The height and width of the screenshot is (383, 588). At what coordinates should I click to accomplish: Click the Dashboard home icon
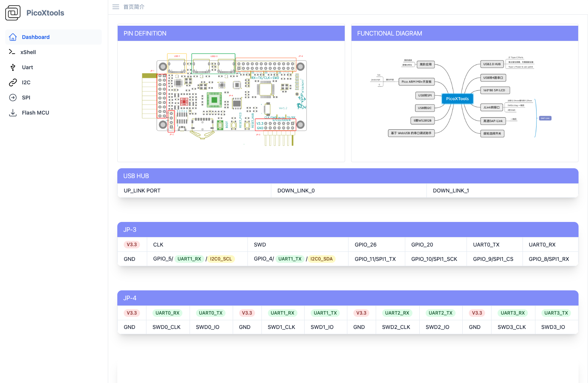pos(13,37)
